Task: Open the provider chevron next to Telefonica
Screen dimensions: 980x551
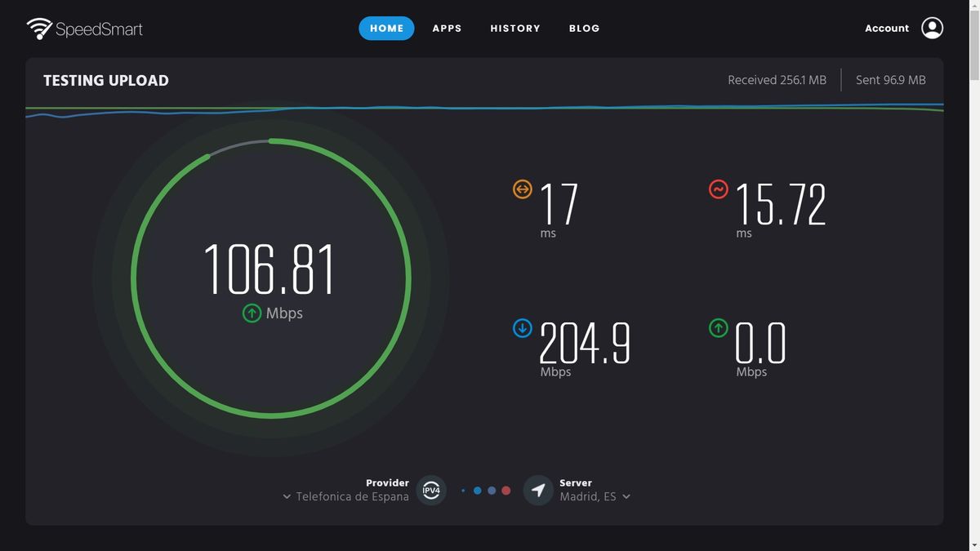Action: pos(286,495)
